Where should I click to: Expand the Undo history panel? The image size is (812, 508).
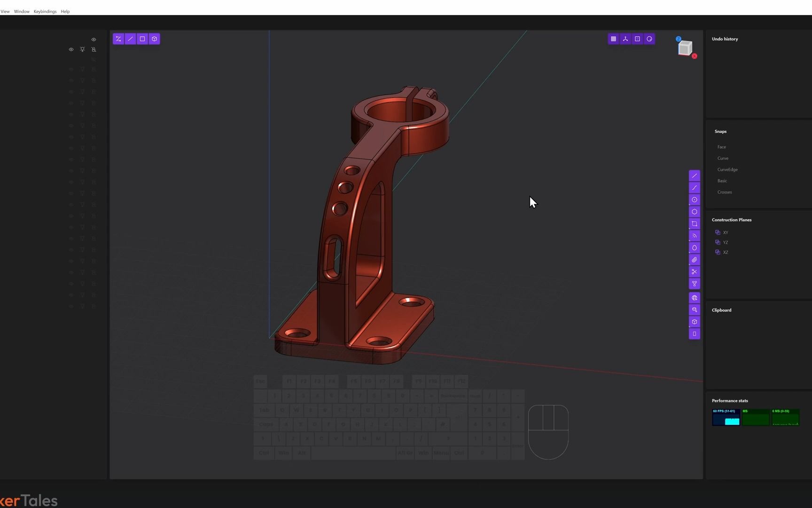tap(725, 39)
